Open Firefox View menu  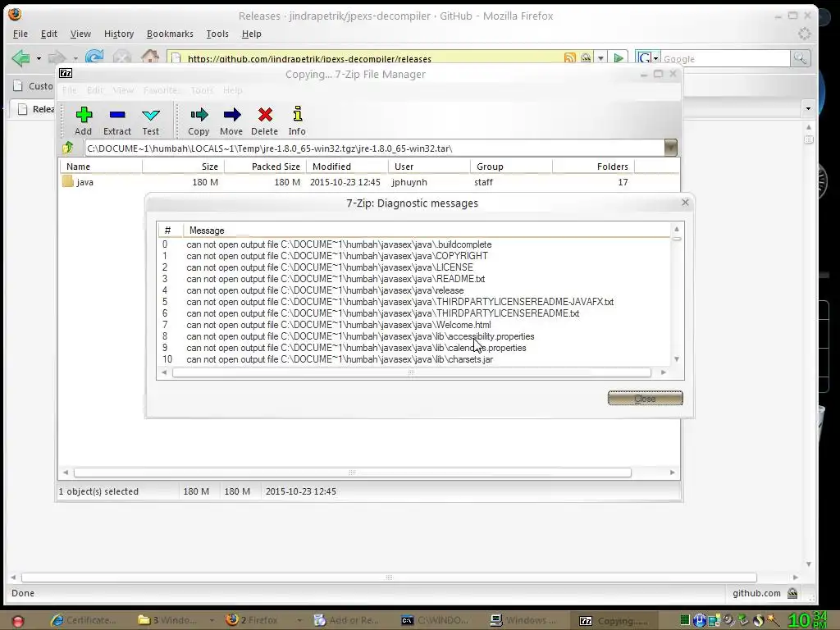coord(80,34)
